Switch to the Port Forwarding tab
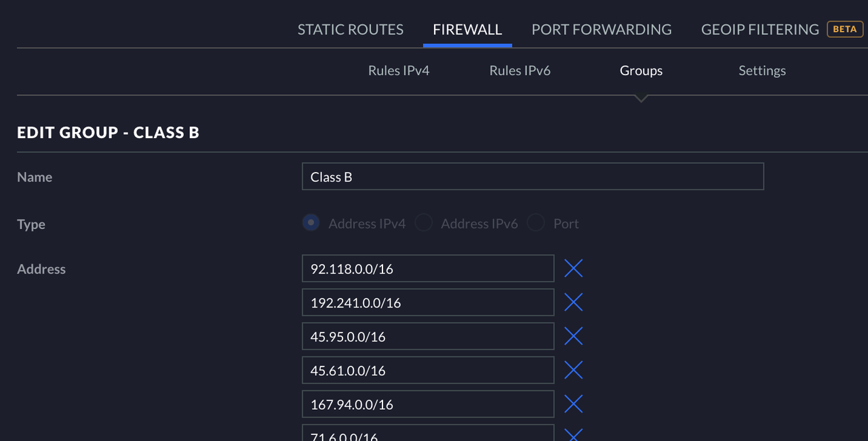The width and height of the screenshot is (868, 441). tap(601, 30)
